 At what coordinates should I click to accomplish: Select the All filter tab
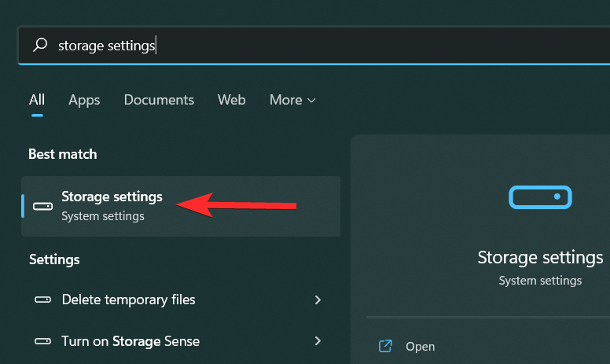pos(37,100)
